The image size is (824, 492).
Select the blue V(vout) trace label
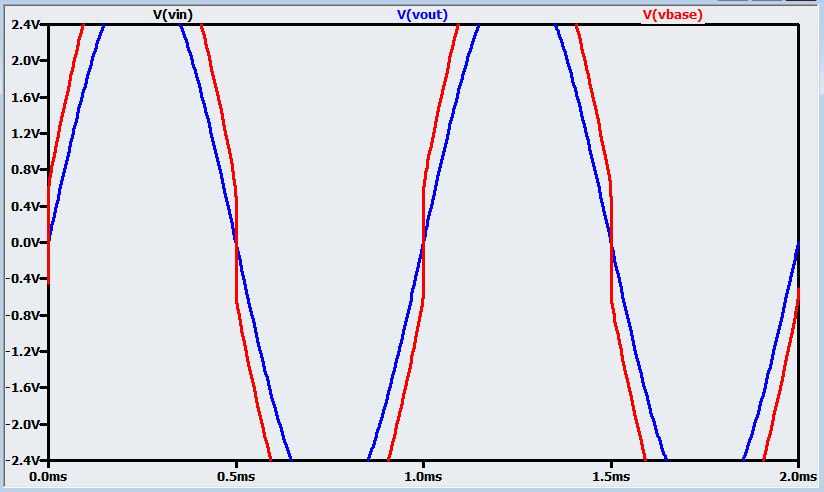[422, 15]
